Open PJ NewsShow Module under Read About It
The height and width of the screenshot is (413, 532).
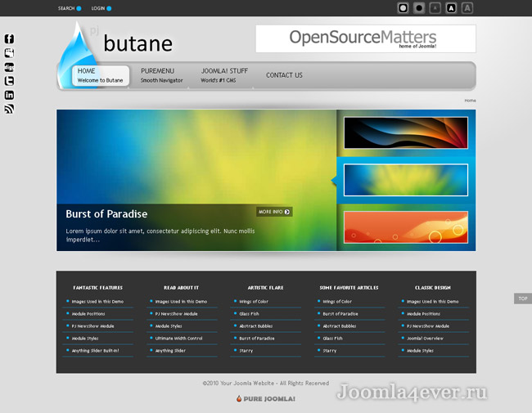[177, 314]
